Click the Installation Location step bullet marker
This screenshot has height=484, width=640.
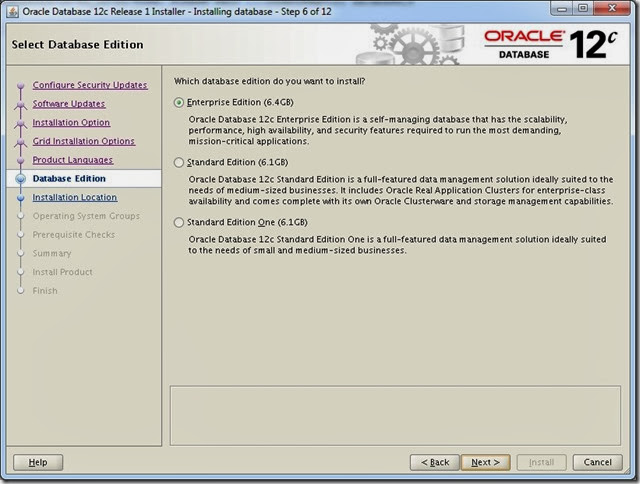click(21, 198)
